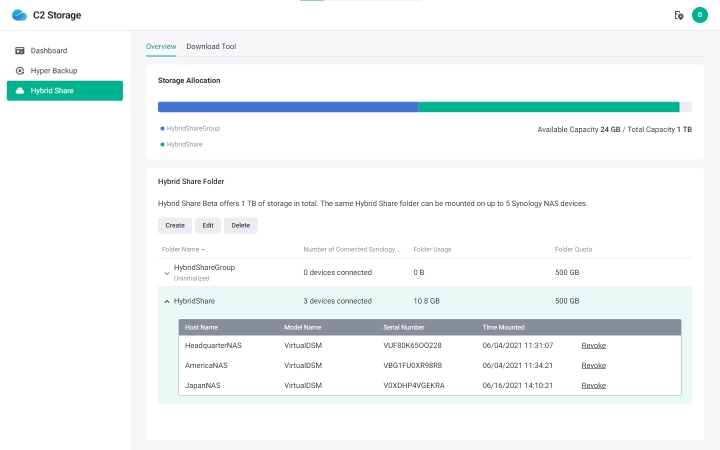Switch to the Download Tool tab
720x450 pixels.
211,46
